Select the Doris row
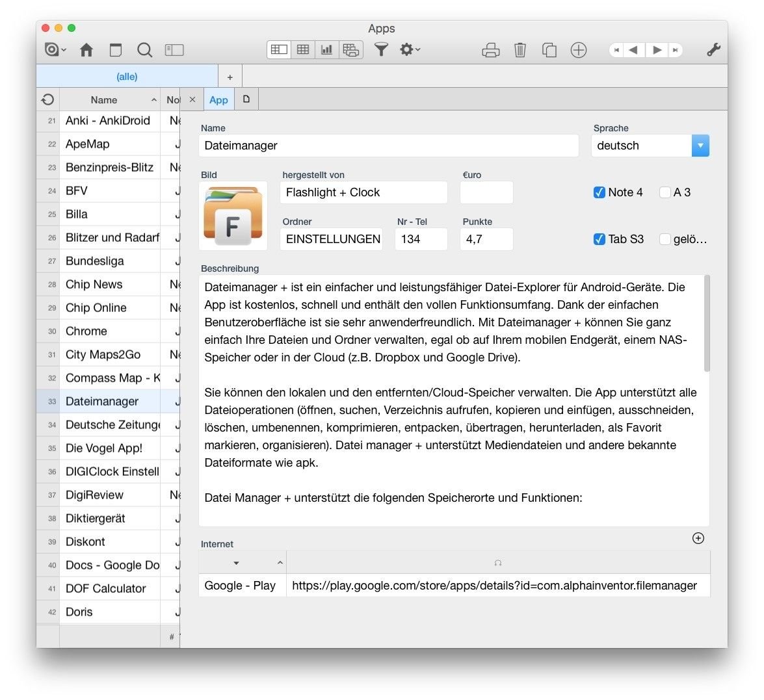764x700 pixels. pos(108,612)
